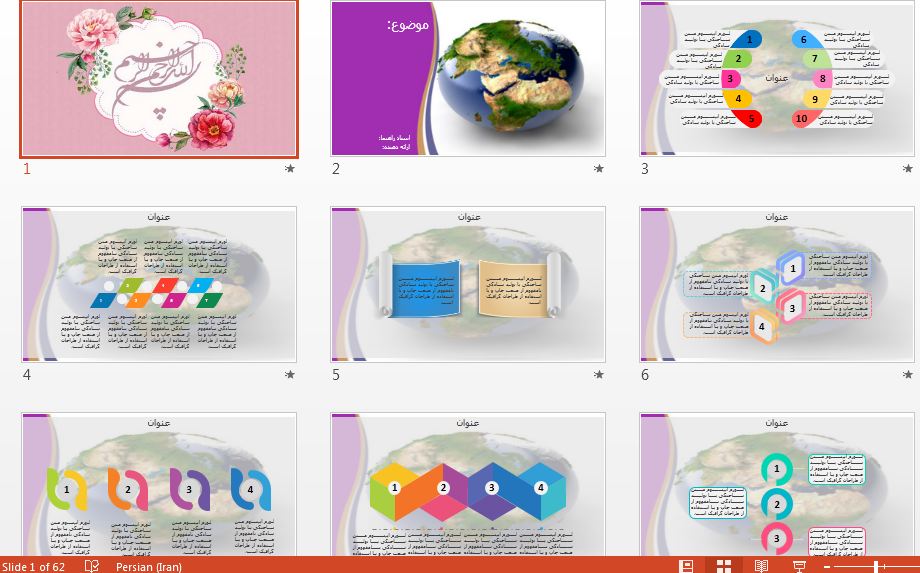Start Slide Show from status bar icon

(x=799, y=566)
